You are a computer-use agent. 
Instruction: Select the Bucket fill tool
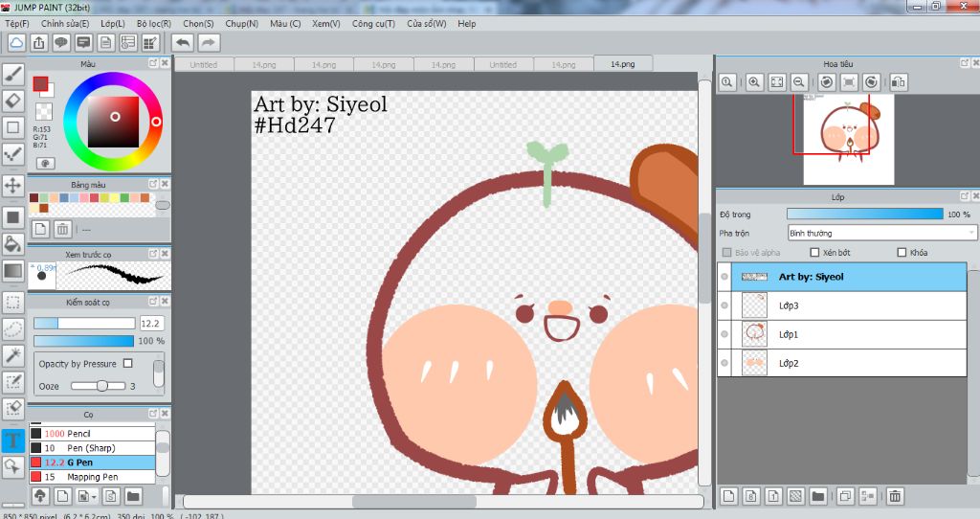click(x=13, y=244)
